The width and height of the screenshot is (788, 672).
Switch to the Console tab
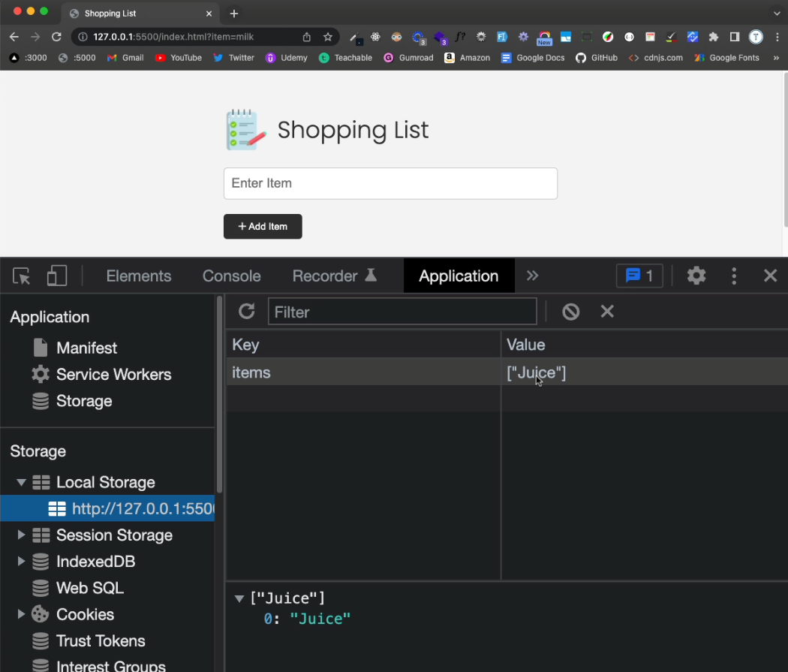click(231, 276)
